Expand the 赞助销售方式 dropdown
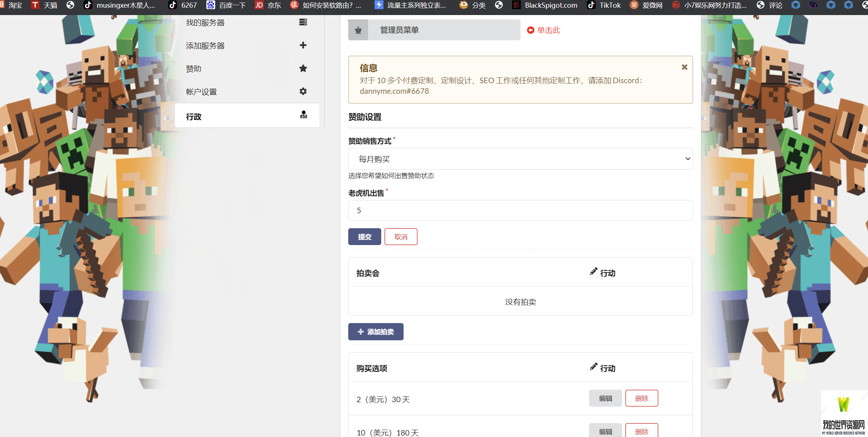Viewport: 868px width, 437px height. 520,159
